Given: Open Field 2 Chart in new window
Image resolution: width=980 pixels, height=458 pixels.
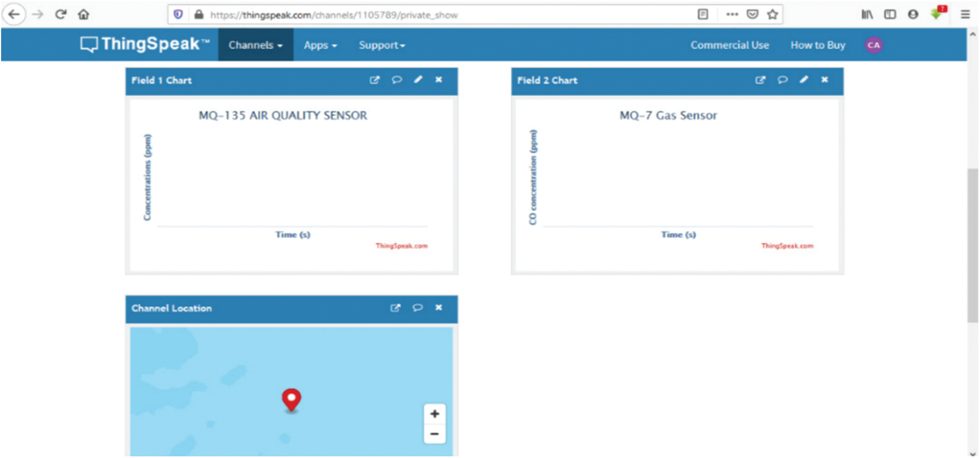Looking at the screenshot, I should 760,80.
